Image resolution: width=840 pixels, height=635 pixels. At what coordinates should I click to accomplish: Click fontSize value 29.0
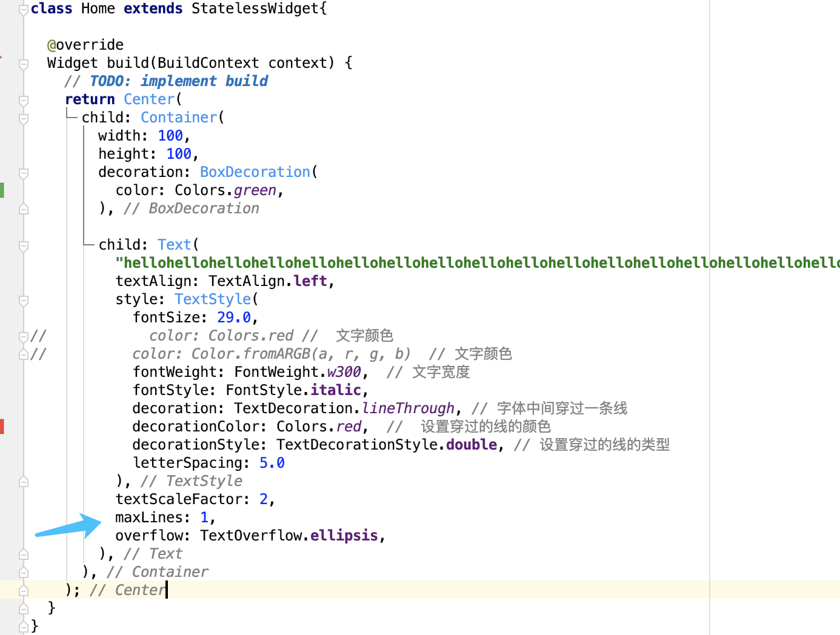[234, 317]
